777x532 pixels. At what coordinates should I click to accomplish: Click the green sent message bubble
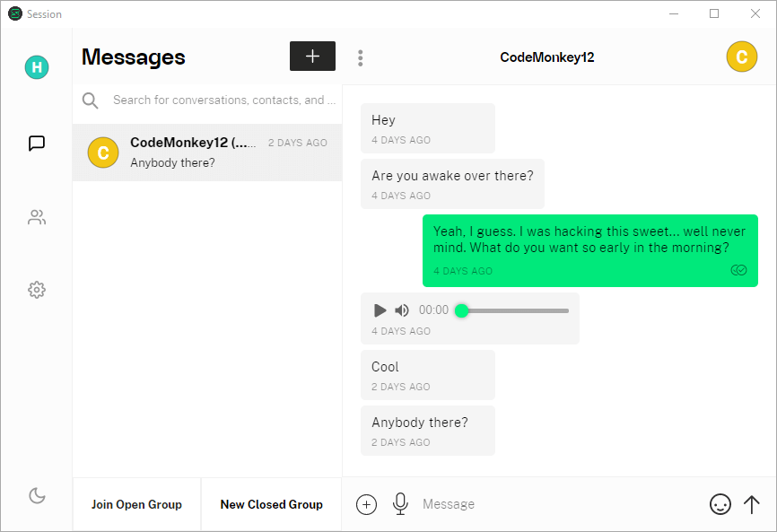click(590, 250)
